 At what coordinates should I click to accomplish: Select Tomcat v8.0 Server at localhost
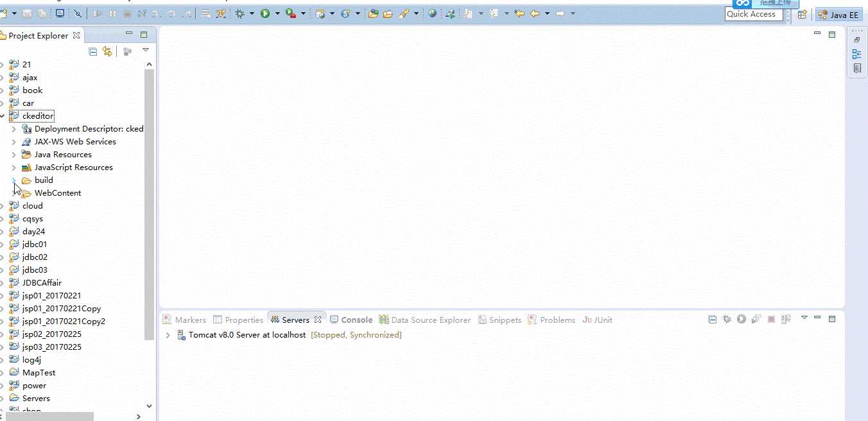[x=247, y=335]
